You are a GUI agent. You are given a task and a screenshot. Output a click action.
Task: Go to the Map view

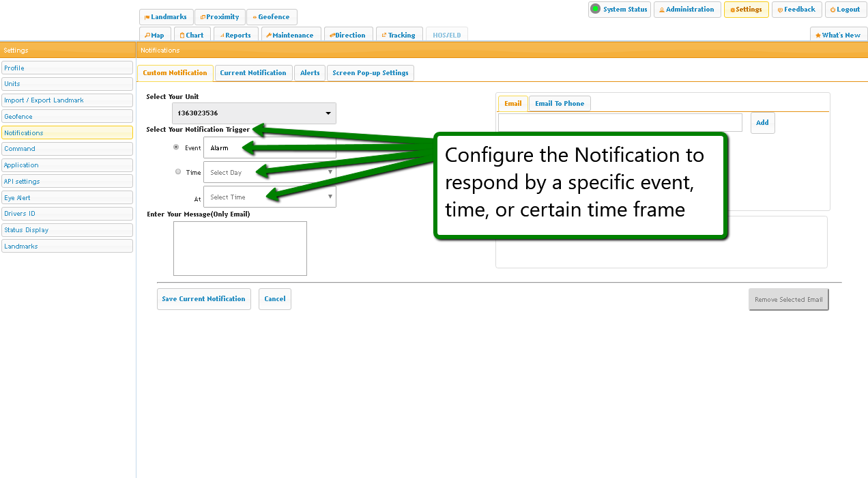click(x=155, y=35)
